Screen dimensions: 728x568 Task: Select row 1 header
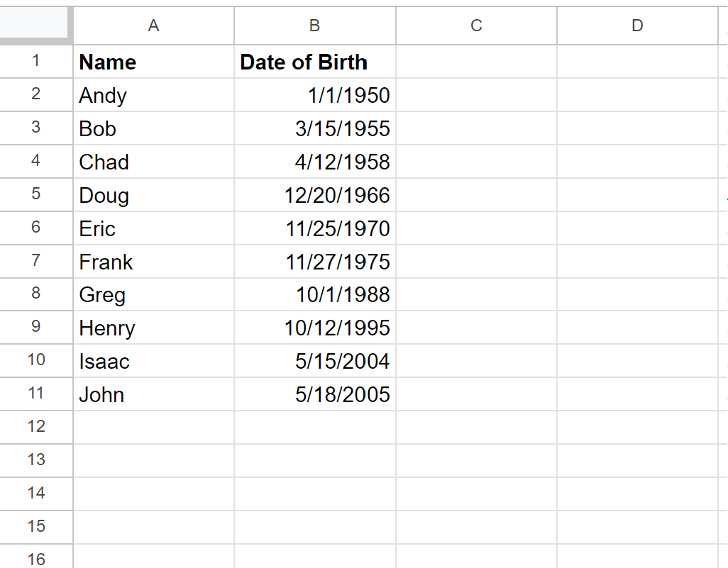pos(36,61)
